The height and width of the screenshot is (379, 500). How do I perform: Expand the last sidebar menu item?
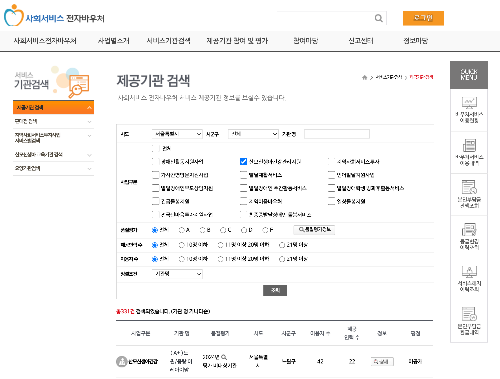(89, 169)
